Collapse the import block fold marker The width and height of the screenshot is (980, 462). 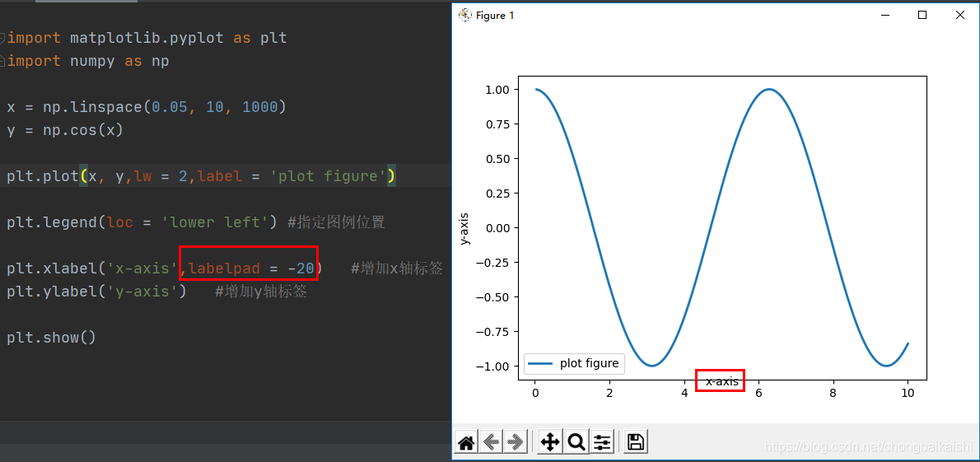pyautogui.click(x=2, y=38)
